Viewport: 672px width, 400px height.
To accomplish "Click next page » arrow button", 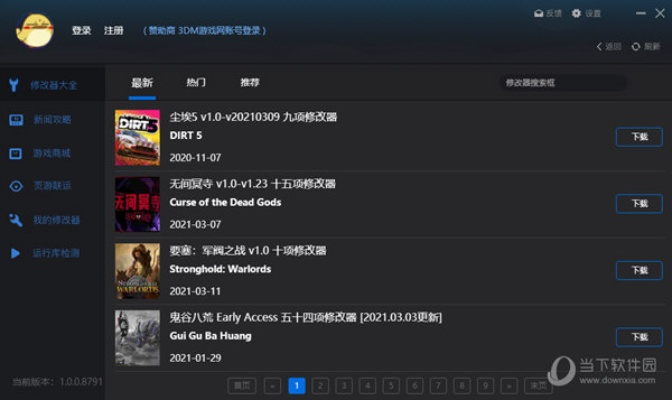I will click(x=509, y=386).
